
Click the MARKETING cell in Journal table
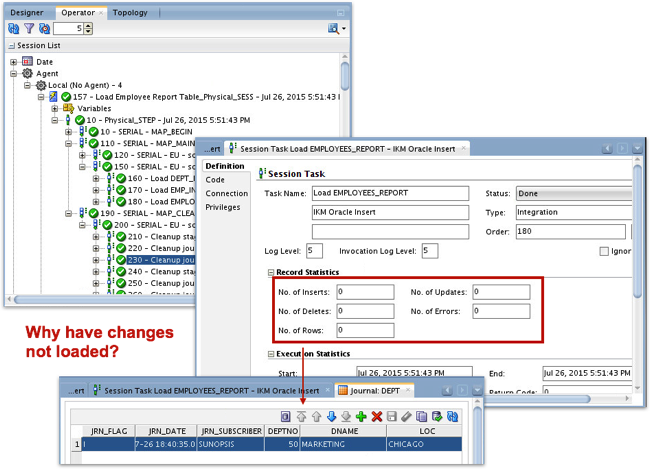pos(344,444)
